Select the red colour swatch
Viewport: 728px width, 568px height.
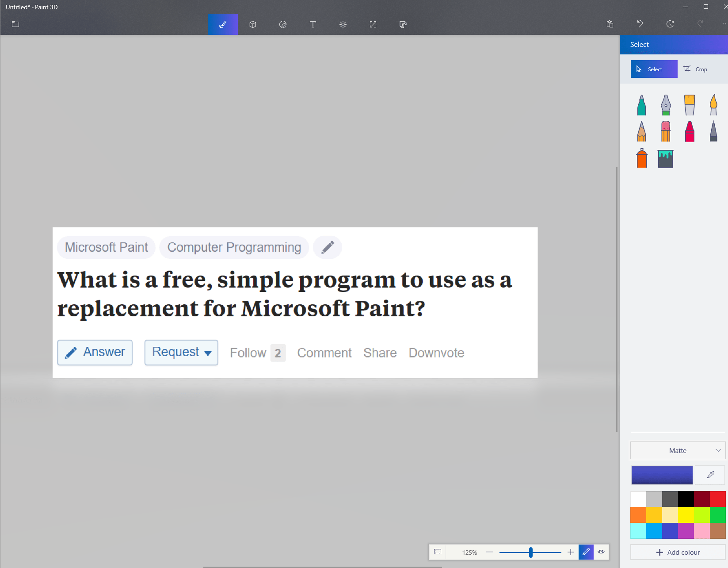pos(718,499)
